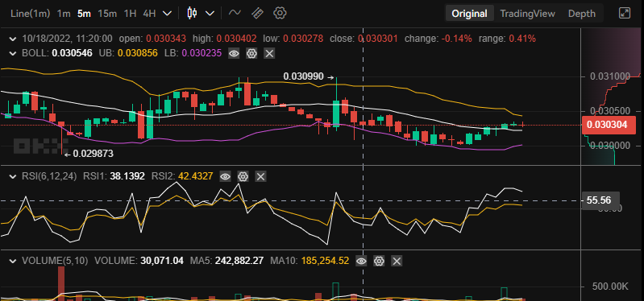Switch to TradingView chart tab
644x301 pixels.
point(527,14)
